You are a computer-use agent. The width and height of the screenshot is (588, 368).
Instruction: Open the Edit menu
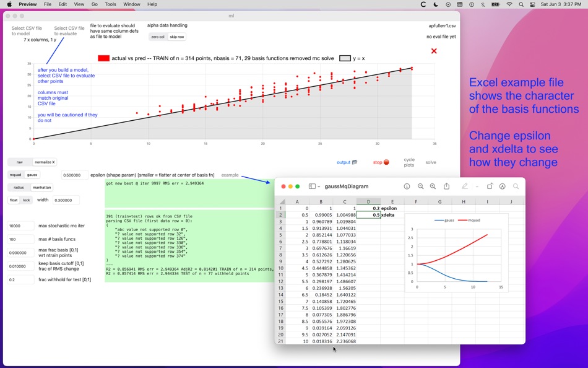63,4
